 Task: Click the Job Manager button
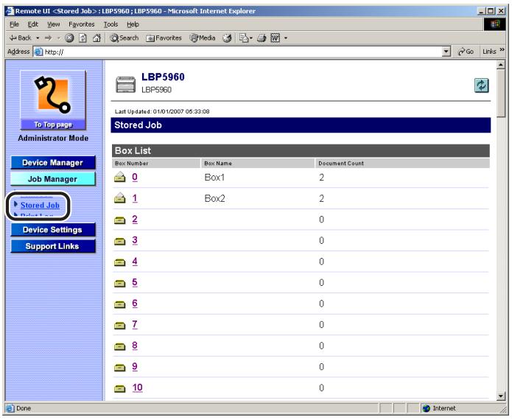pyautogui.click(x=53, y=179)
